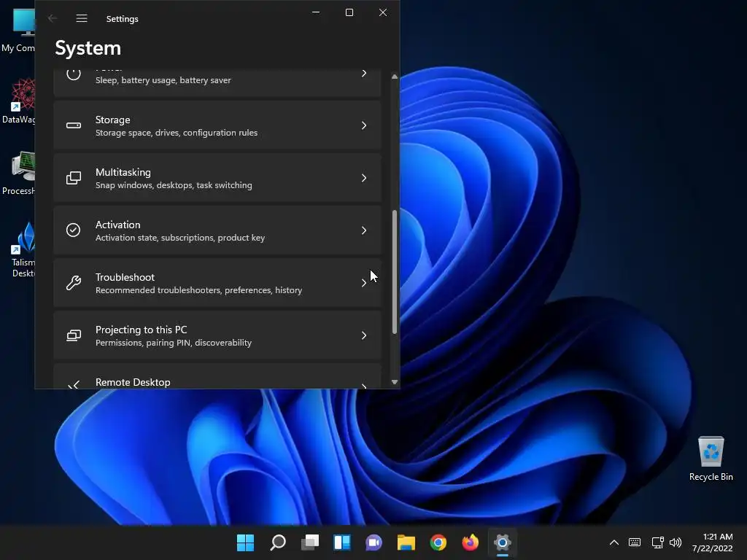Click the network tray icon
Image resolution: width=747 pixels, height=560 pixels.
pos(657,542)
